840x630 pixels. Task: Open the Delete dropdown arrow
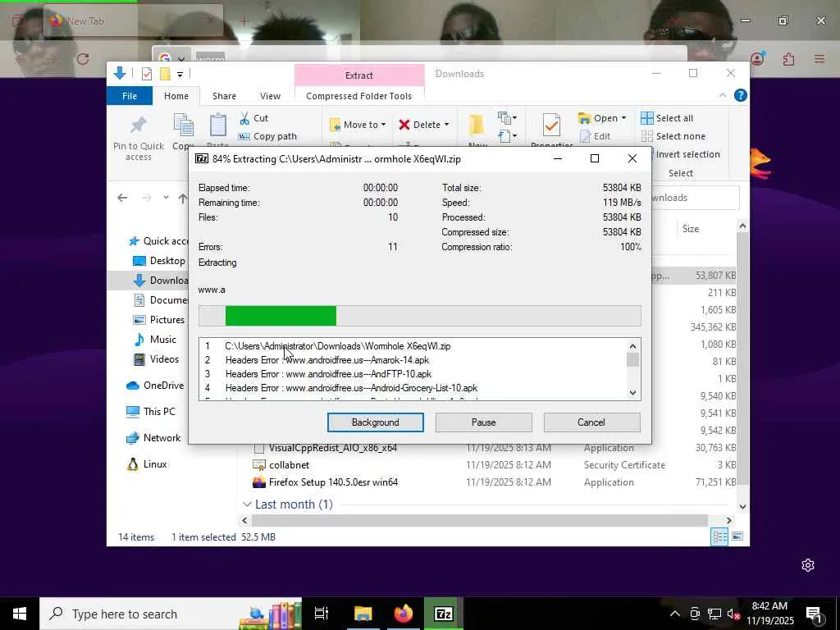tap(446, 125)
